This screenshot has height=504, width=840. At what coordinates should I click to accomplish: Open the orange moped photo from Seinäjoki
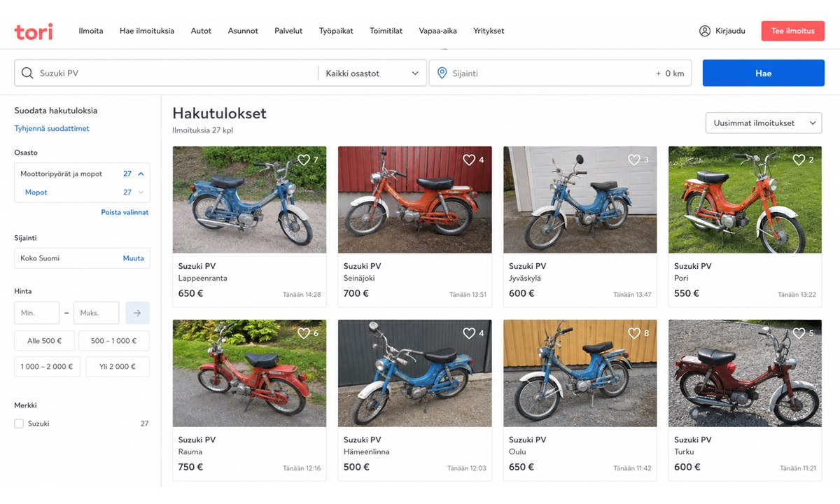click(414, 199)
